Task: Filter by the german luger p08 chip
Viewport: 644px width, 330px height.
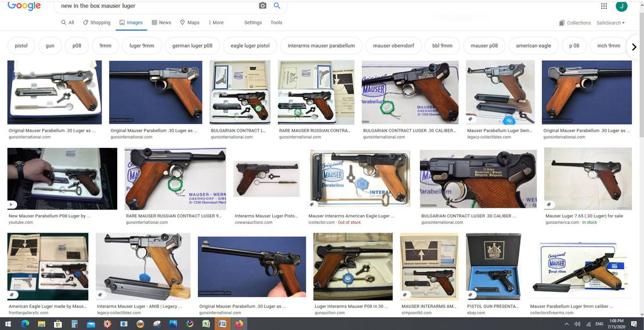Action: click(192, 46)
